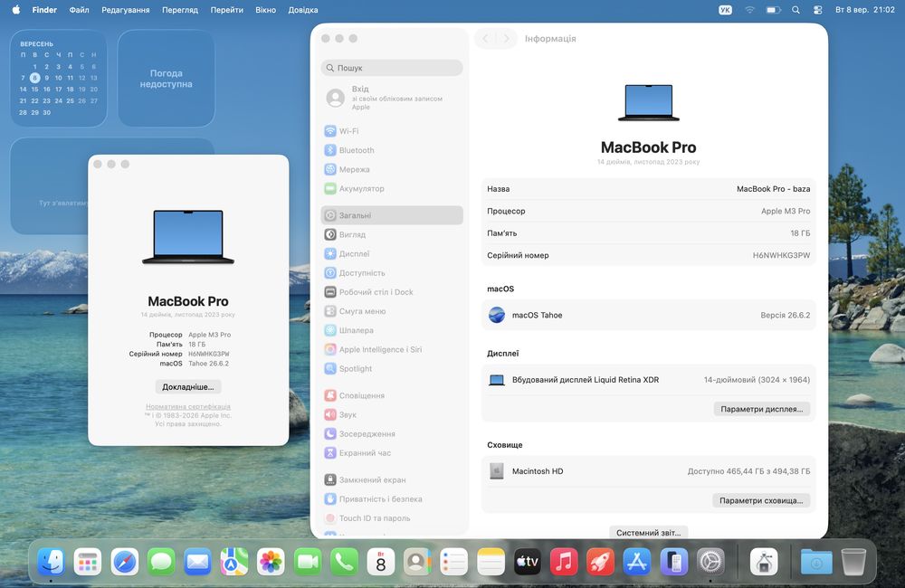Go back in settings navigation

coord(485,39)
